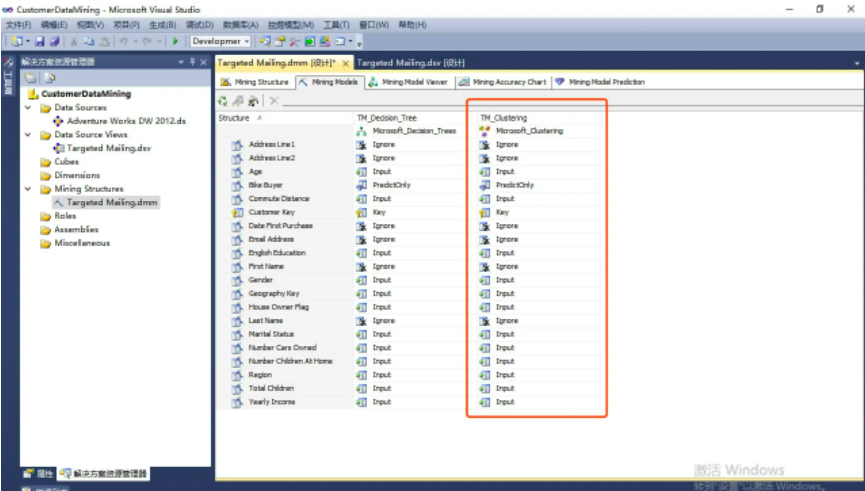
Task: Click the Solution Explorer icon right of Developmer
Action: [x=265, y=41]
